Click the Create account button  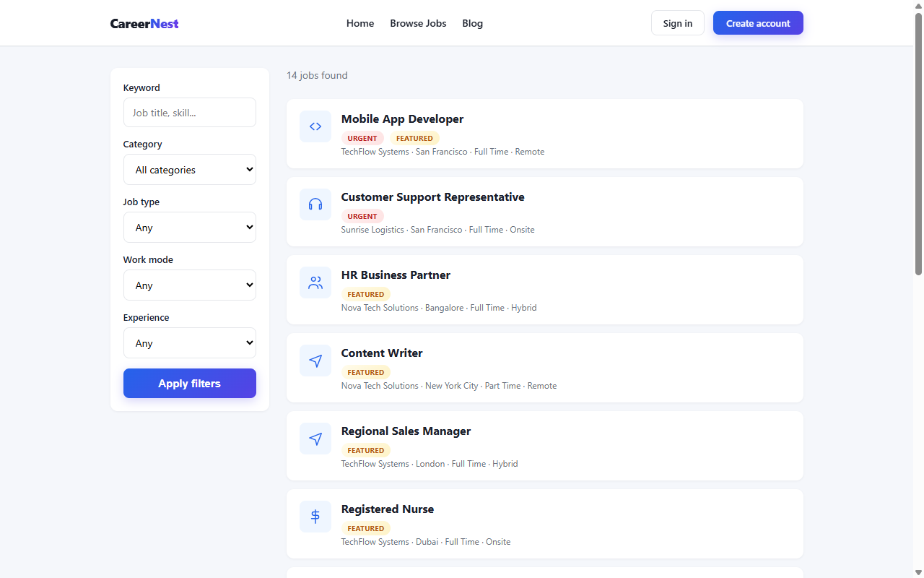click(758, 23)
